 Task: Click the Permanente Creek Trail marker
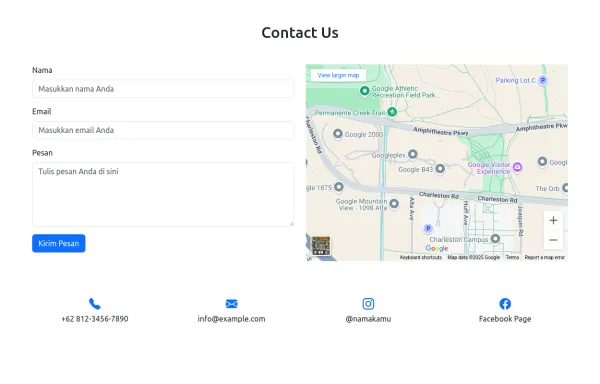tap(392, 112)
